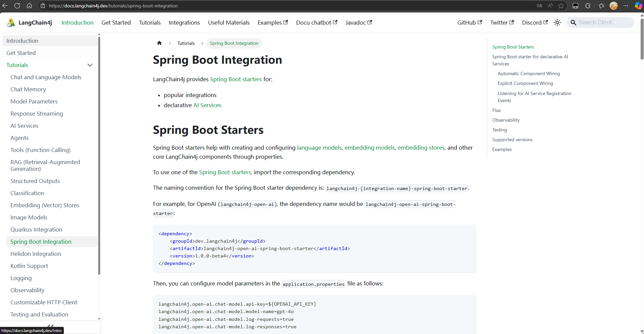
Task: Click the search magnifier icon
Action: [x=573, y=23]
